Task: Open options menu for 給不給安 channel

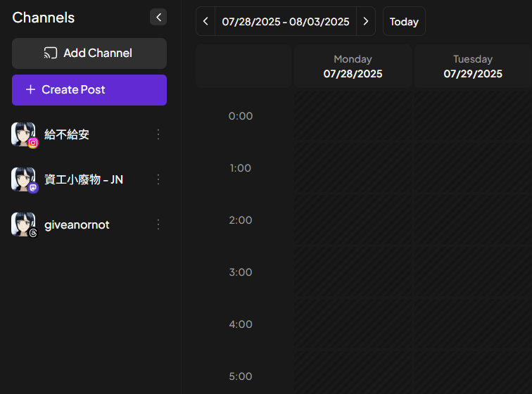Action: (x=158, y=134)
